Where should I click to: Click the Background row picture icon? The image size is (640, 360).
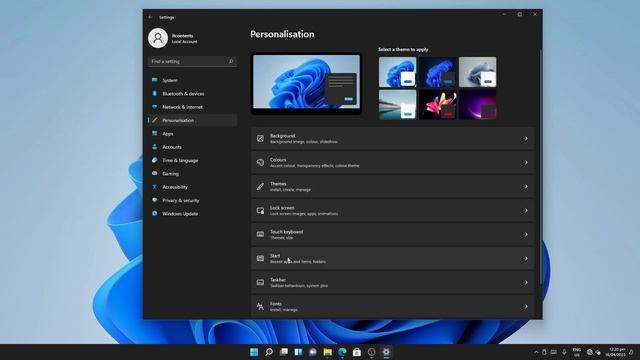260,139
